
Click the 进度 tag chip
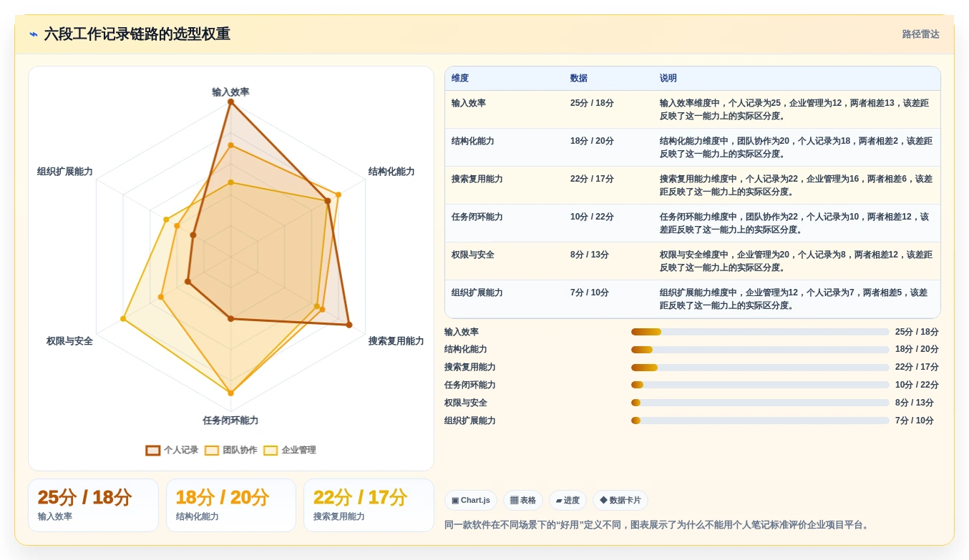(x=568, y=501)
